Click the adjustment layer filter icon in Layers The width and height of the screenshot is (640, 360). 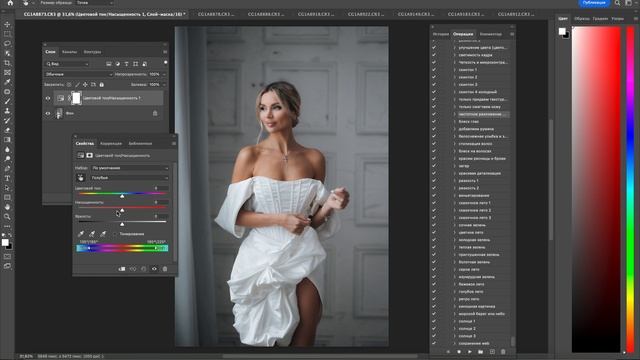pos(118,64)
